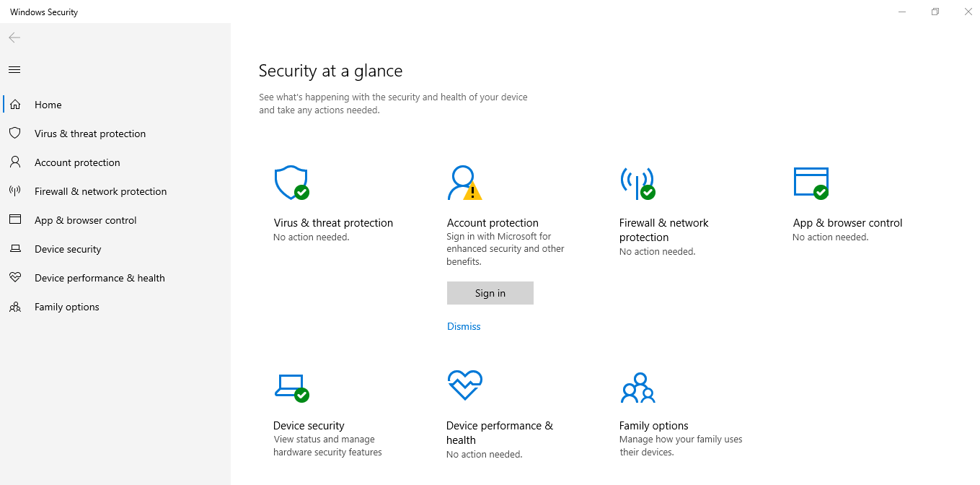
Task: Select Device security in the sidebar
Action: tap(68, 249)
